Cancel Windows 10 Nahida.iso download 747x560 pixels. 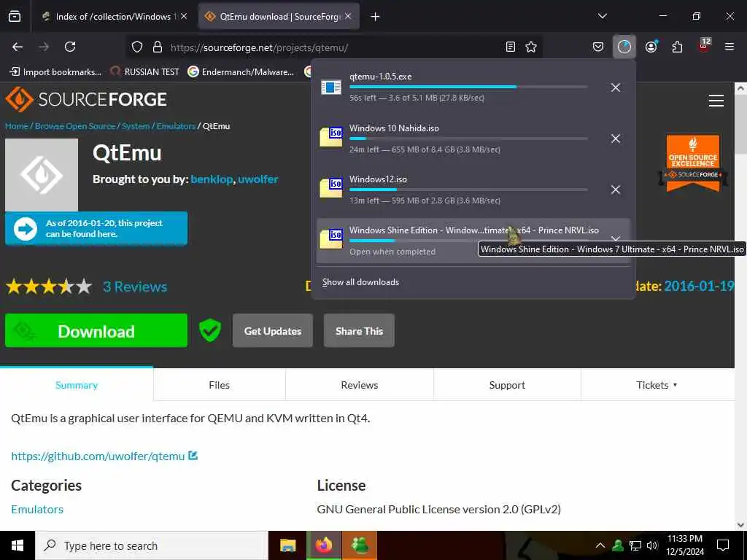click(x=616, y=139)
